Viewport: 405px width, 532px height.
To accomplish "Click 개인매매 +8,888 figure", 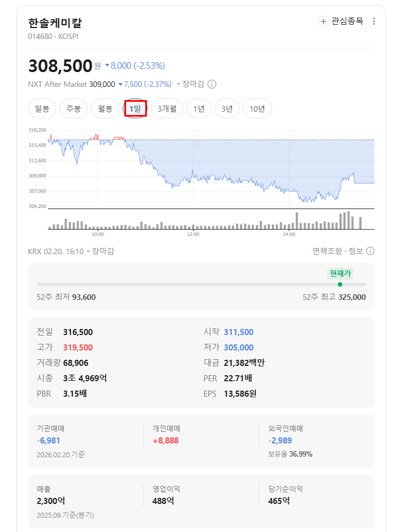I will [166, 441].
